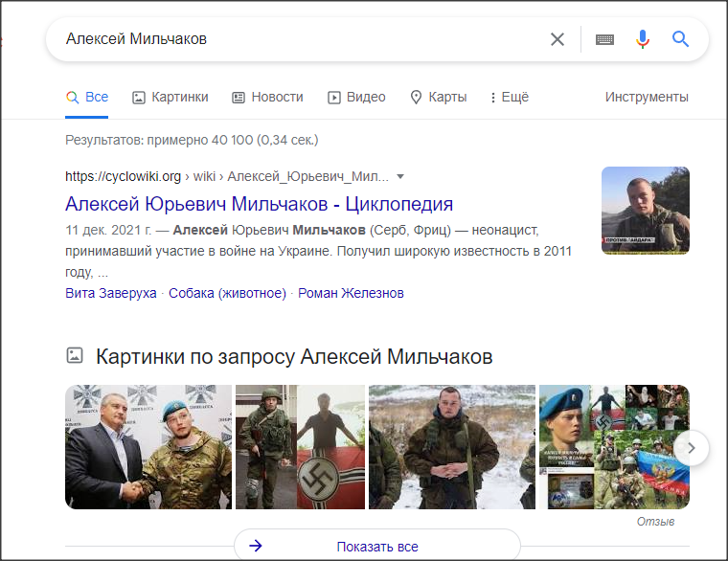Image resolution: width=728 pixels, height=561 pixels.
Task: Open the blue beret collage thumbnail
Action: pos(614,447)
